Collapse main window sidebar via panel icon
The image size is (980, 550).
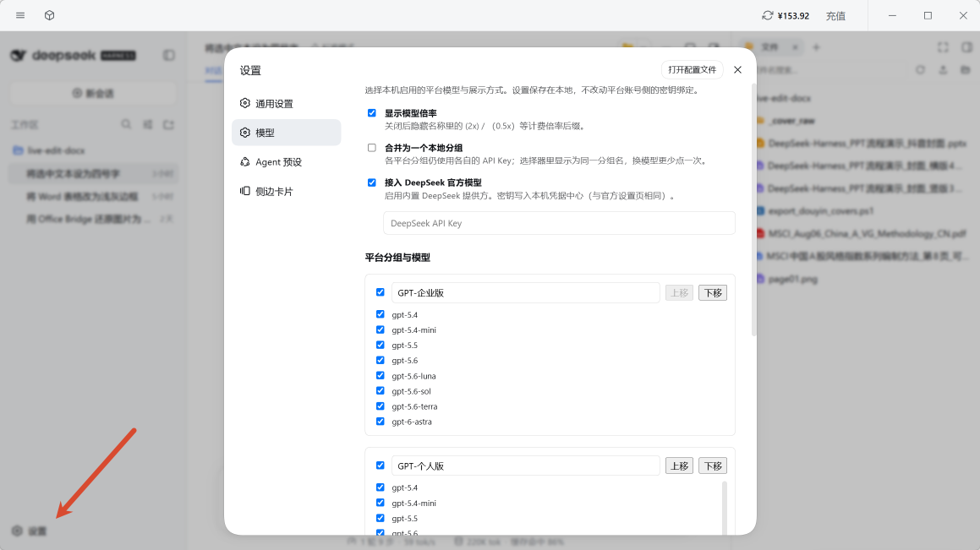pyautogui.click(x=169, y=55)
